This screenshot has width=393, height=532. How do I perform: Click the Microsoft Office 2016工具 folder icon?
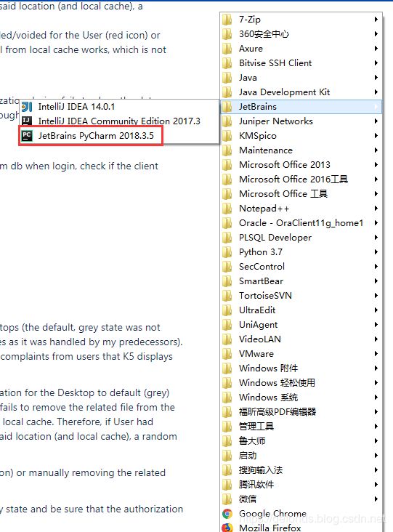[227, 180]
